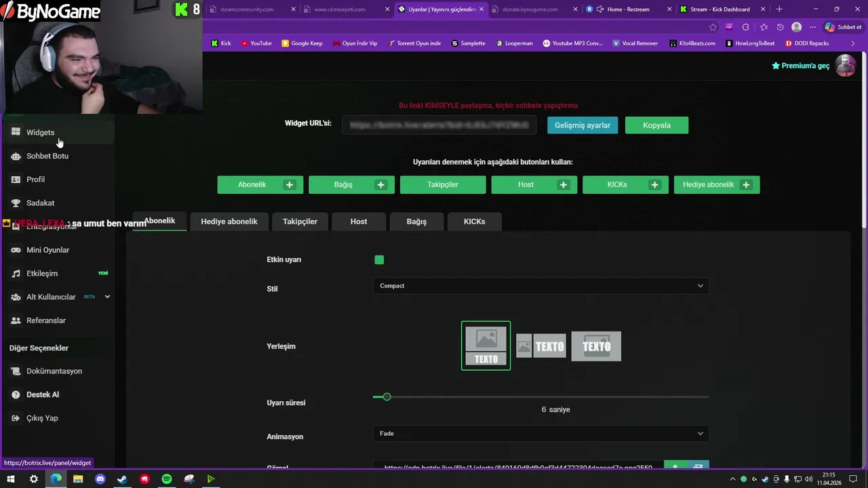Open the Google Keep bookmark

click(x=302, y=43)
